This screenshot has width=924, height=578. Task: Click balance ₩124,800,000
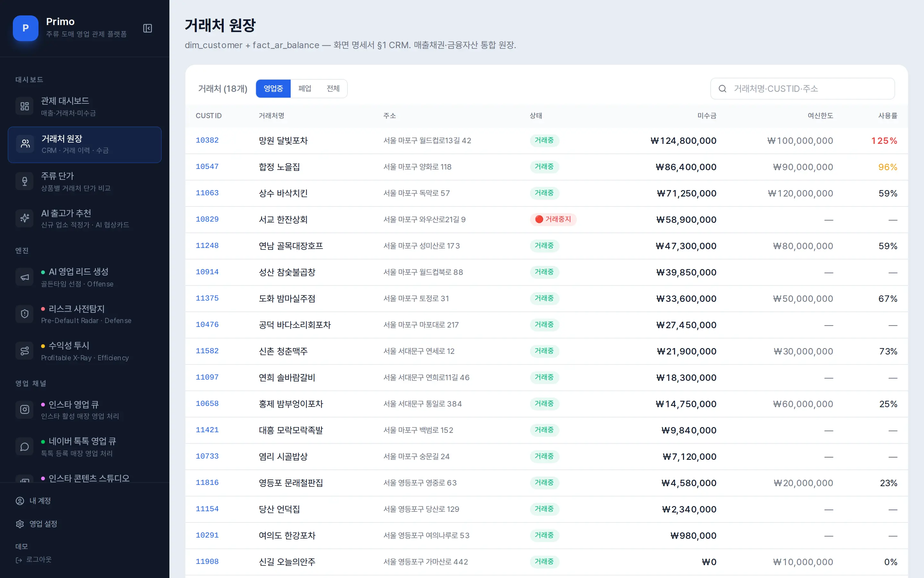[683, 141]
